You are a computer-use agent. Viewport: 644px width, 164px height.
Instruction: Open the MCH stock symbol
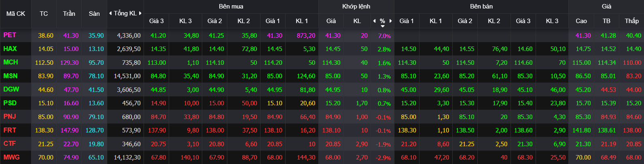pos(11,62)
